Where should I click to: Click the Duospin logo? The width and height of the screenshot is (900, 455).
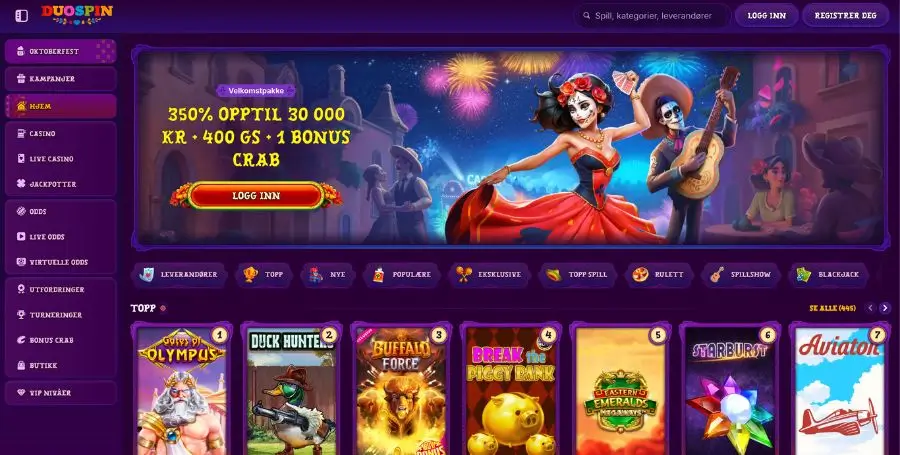tap(77, 14)
